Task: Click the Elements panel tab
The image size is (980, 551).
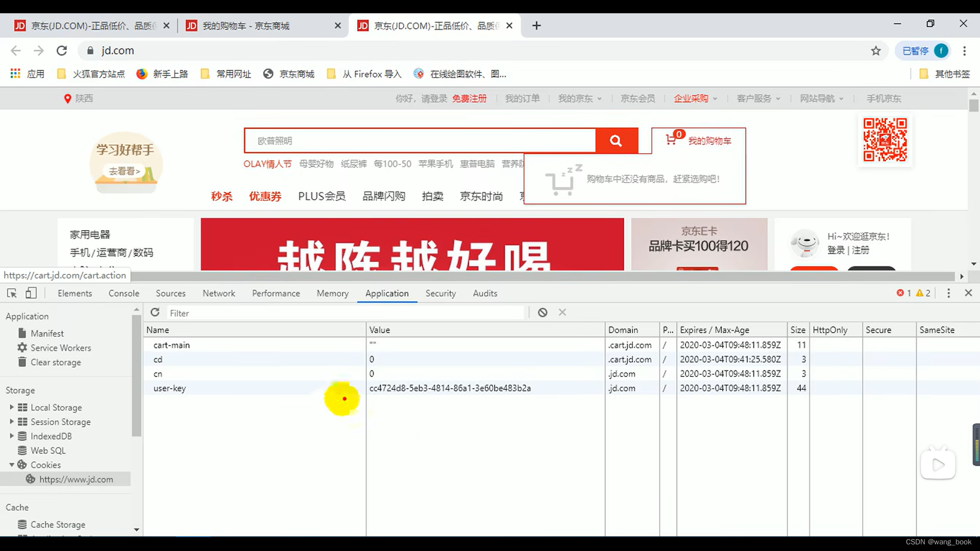Action: click(x=75, y=293)
